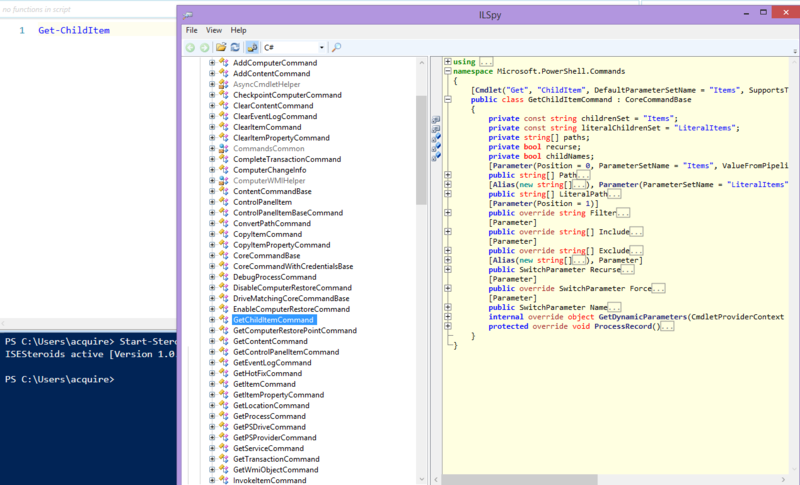Collapse the GetChildItemCommand class block

pyautogui.click(x=448, y=100)
